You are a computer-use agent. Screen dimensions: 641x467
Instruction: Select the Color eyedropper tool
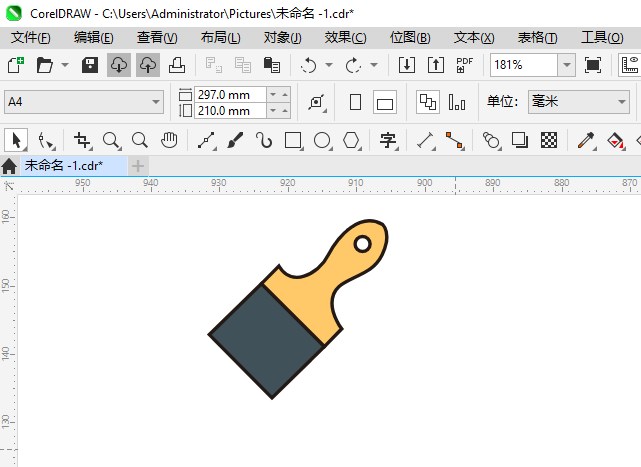click(586, 141)
